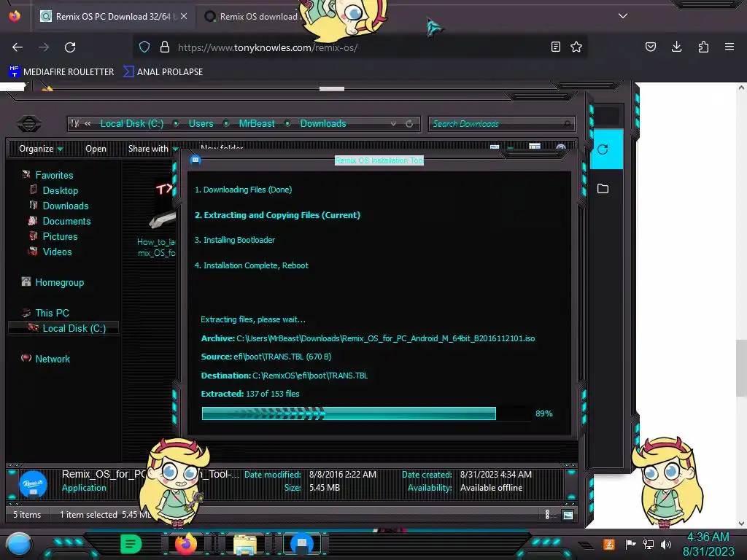Open Firefox extensions menu
Screen dimensions: 747x560
click(703, 47)
